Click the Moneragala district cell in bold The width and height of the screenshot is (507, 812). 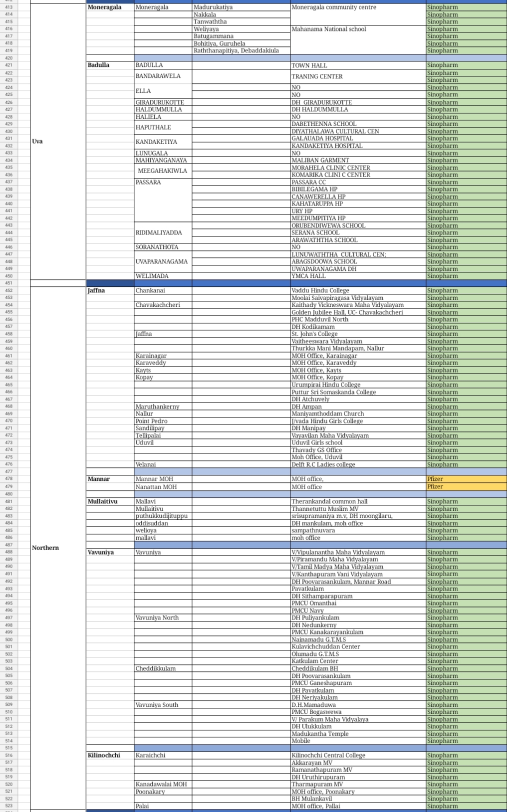(110, 7)
